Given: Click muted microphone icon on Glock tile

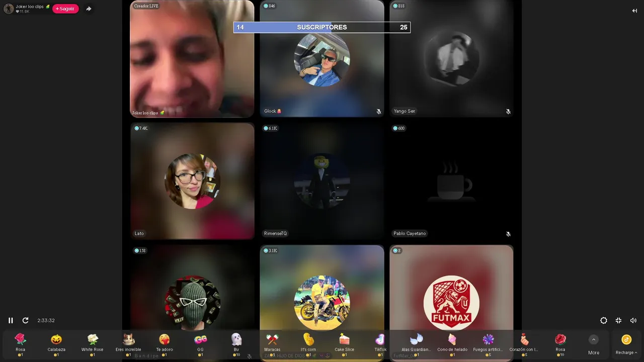Looking at the screenshot, I should [378, 112].
